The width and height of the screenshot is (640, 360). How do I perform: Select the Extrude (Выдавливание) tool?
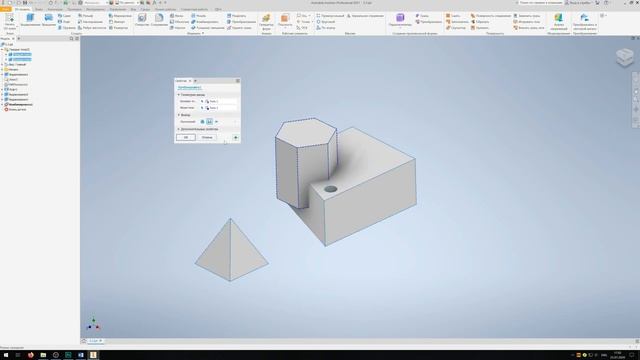(30, 20)
